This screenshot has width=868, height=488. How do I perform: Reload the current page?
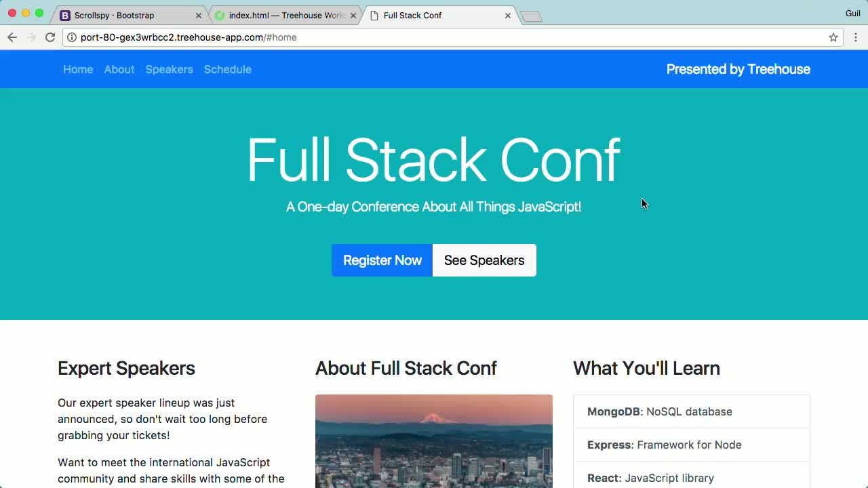point(50,37)
